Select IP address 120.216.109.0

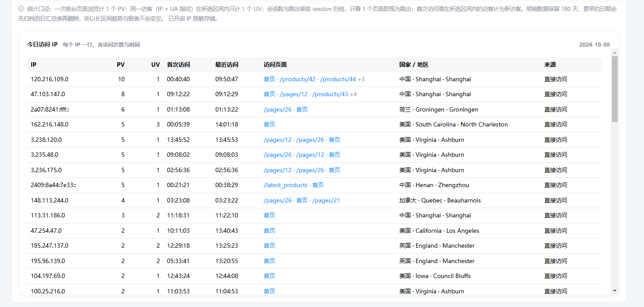click(x=50, y=79)
